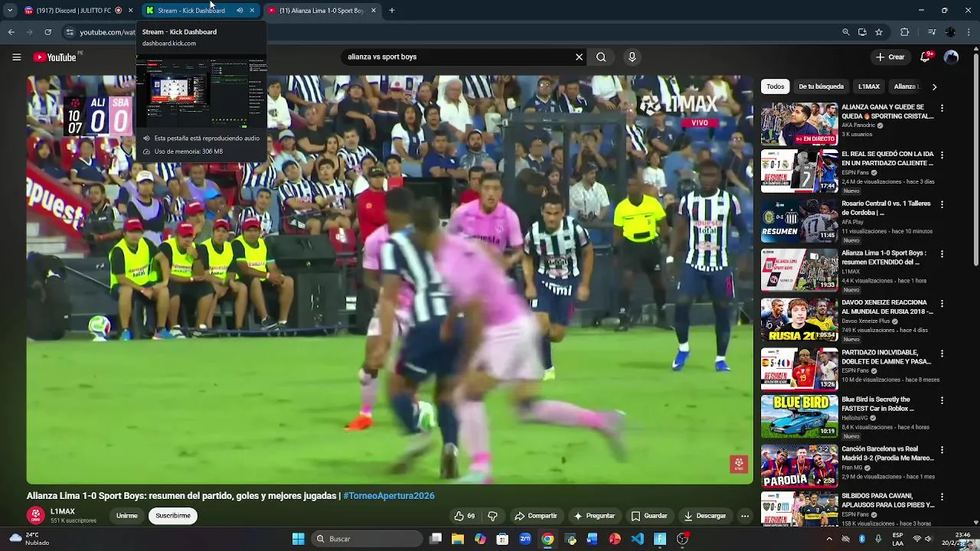Open options for 'ALIANZA GANA Y QUEDE' video
Viewport: 980px width, 551px height.
942,109
